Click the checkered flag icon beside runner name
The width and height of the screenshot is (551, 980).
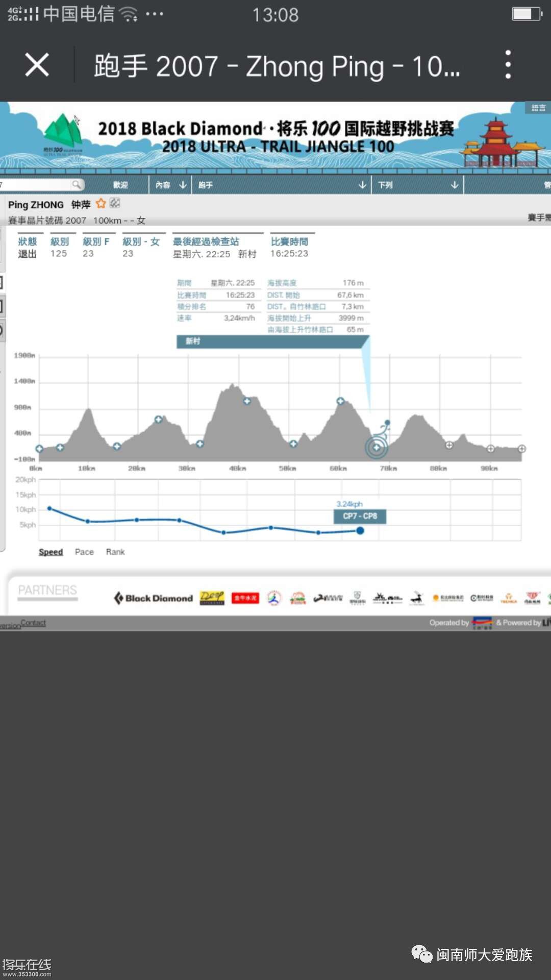[x=115, y=203]
